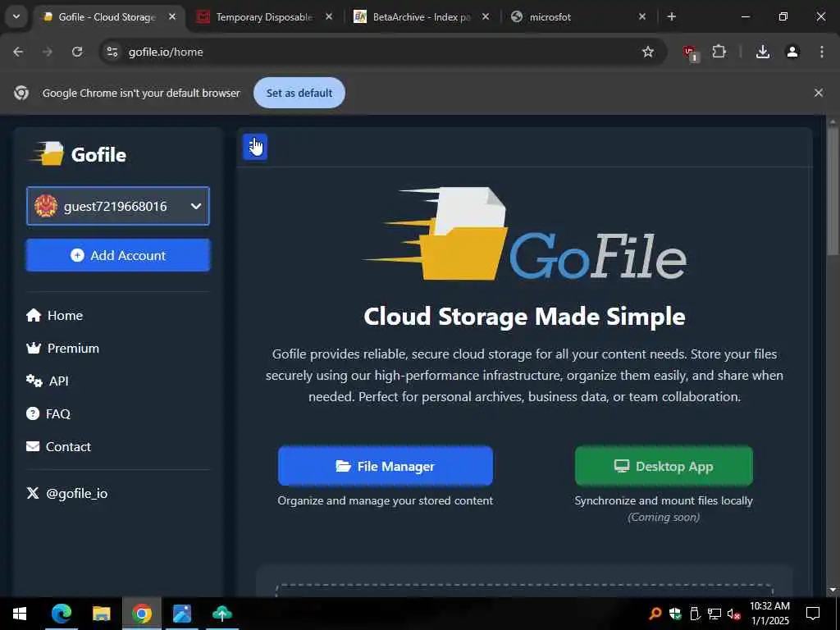840x630 pixels.
Task: Reload the Gofile page
Action: pos(77,52)
